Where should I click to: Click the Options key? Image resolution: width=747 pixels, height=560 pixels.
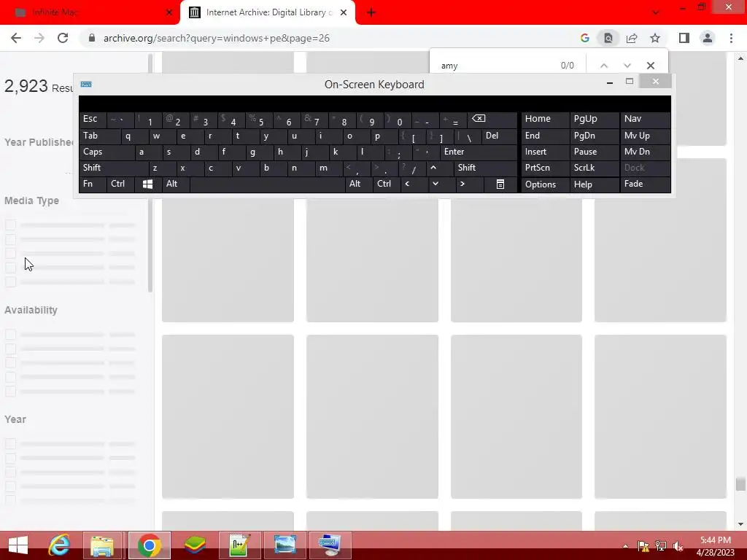tap(545, 184)
